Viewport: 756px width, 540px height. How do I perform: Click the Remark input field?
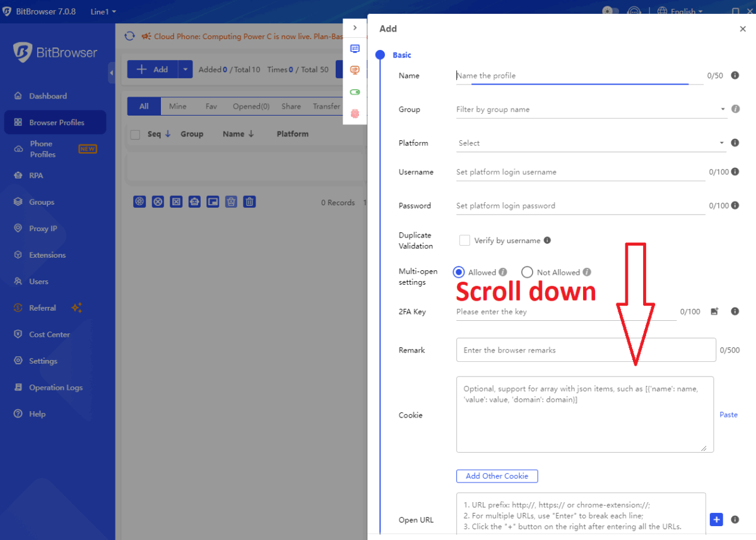[x=586, y=350]
